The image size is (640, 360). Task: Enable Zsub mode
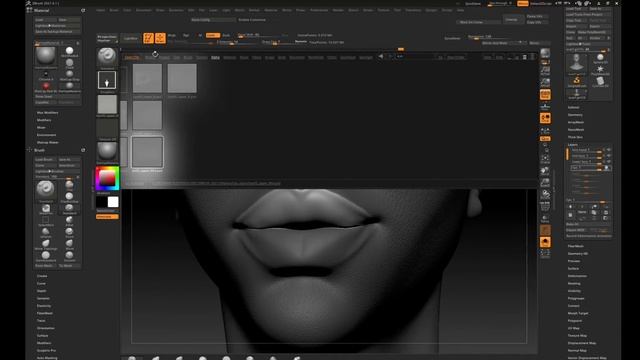[x=226, y=36]
